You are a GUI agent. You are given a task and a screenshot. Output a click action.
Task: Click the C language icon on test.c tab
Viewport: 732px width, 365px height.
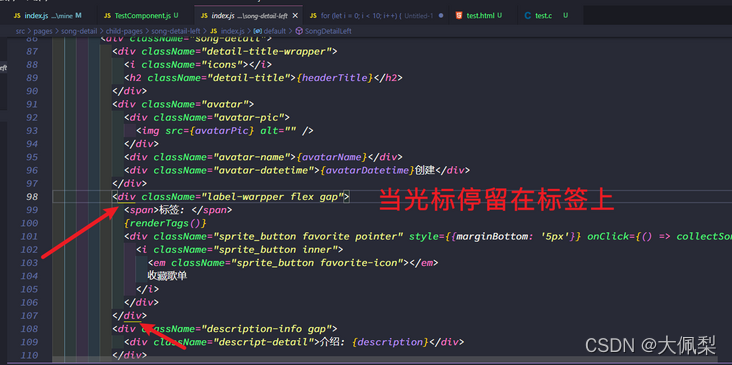pyautogui.click(x=528, y=15)
